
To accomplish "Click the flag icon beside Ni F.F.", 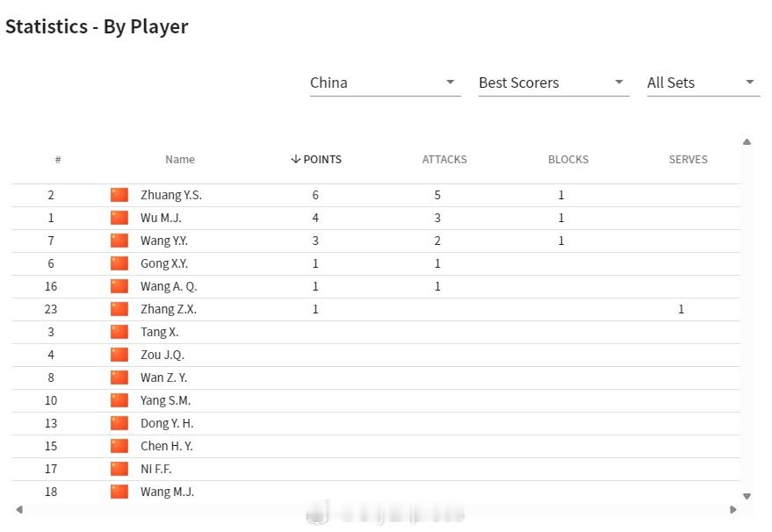I will [x=119, y=469].
